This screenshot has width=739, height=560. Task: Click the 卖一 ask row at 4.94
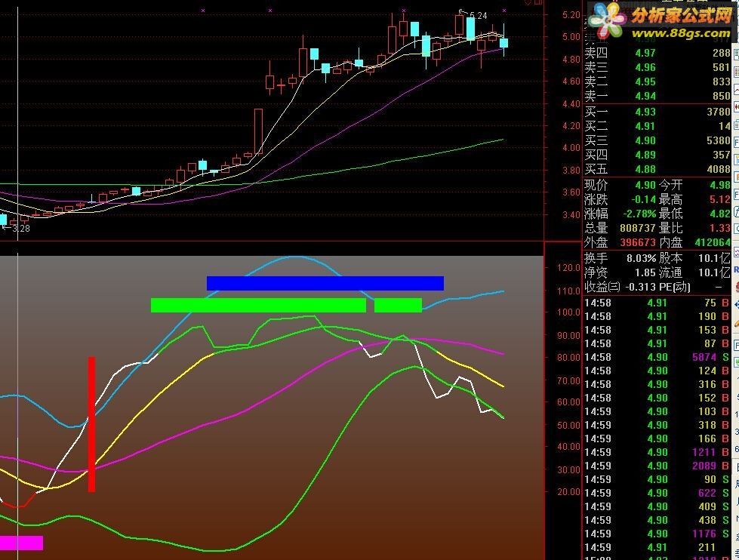(x=657, y=96)
